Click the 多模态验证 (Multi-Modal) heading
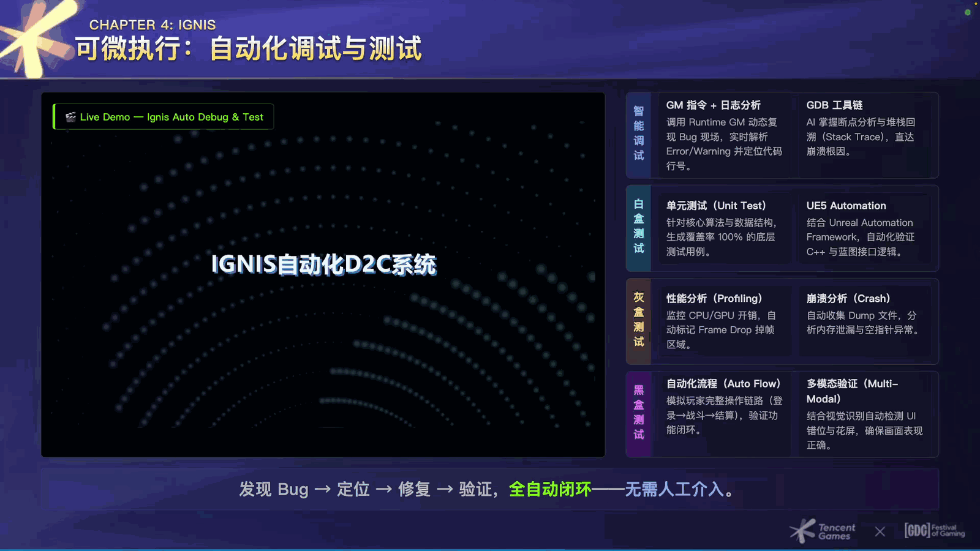 [x=852, y=391]
